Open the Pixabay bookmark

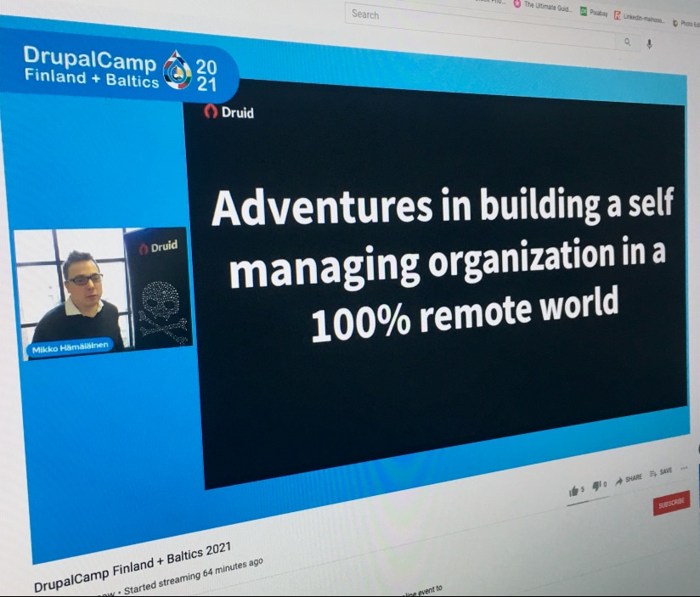pyautogui.click(x=594, y=13)
